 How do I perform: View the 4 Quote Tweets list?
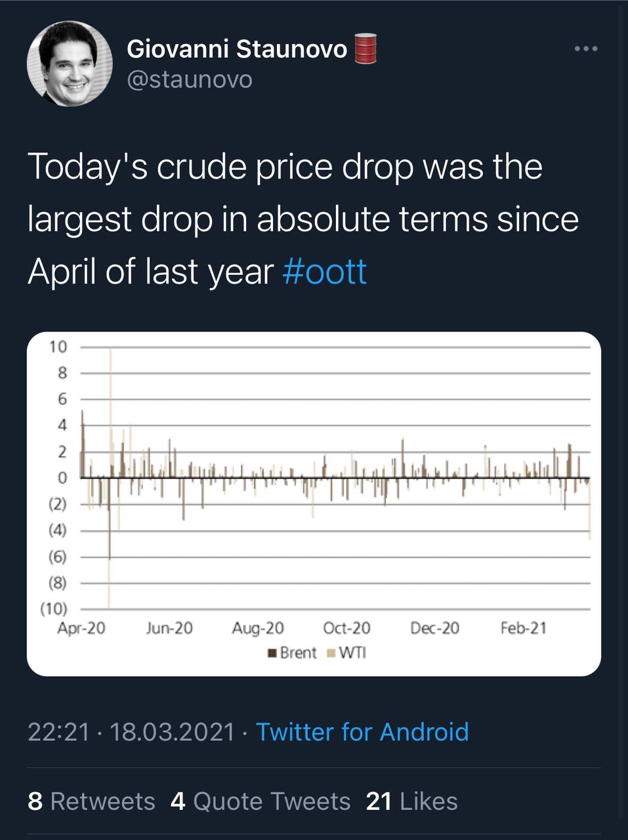(261, 801)
